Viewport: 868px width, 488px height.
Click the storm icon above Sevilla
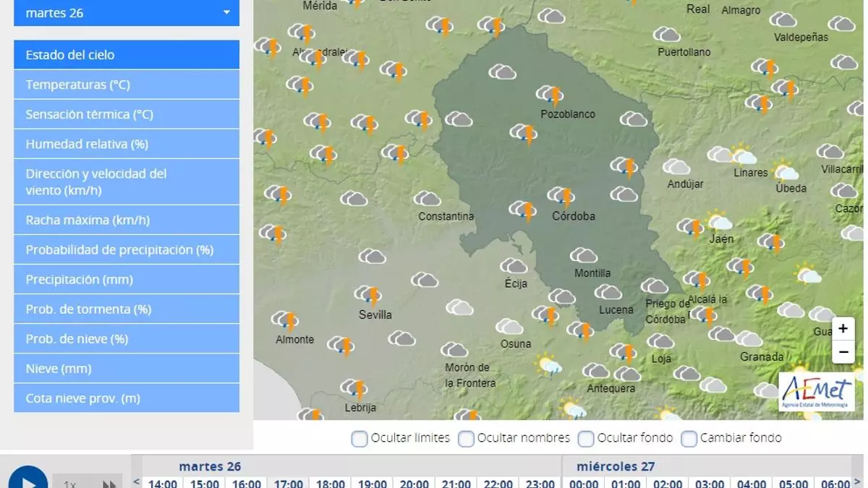tap(368, 295)
